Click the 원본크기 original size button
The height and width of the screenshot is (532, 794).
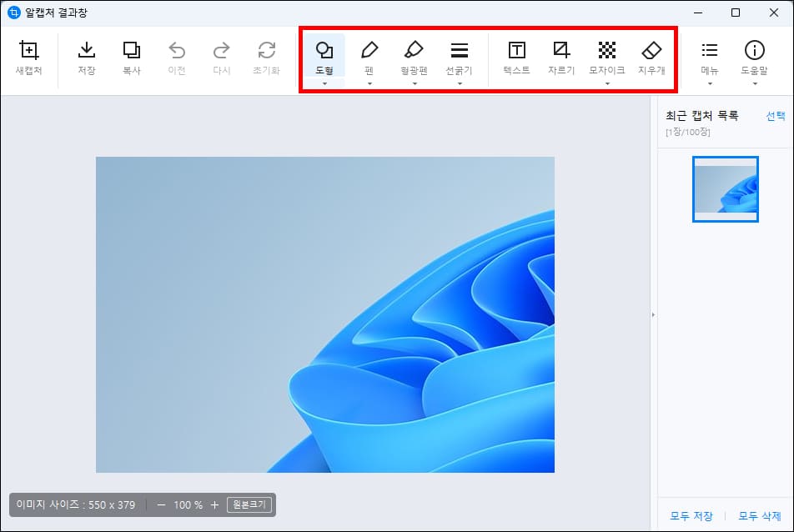click(x=249, y=504)
